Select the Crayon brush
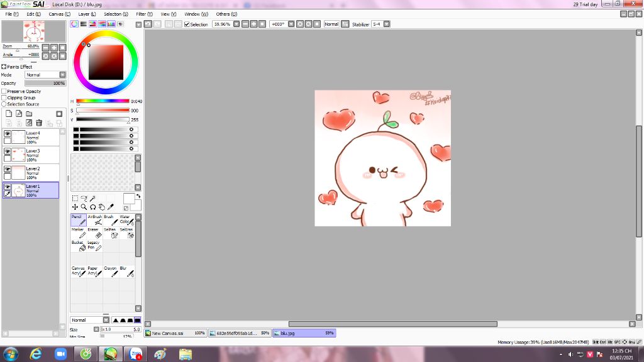 (111, 271)
